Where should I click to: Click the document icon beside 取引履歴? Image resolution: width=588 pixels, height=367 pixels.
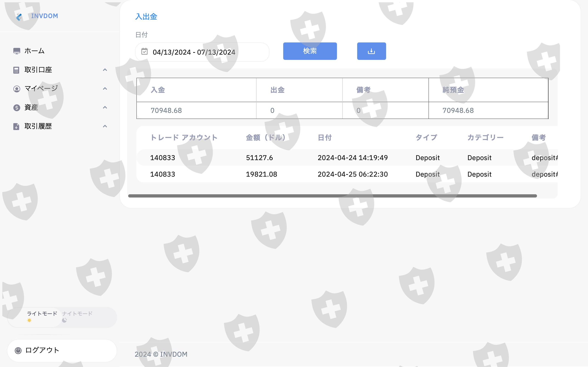pos(16,126)
